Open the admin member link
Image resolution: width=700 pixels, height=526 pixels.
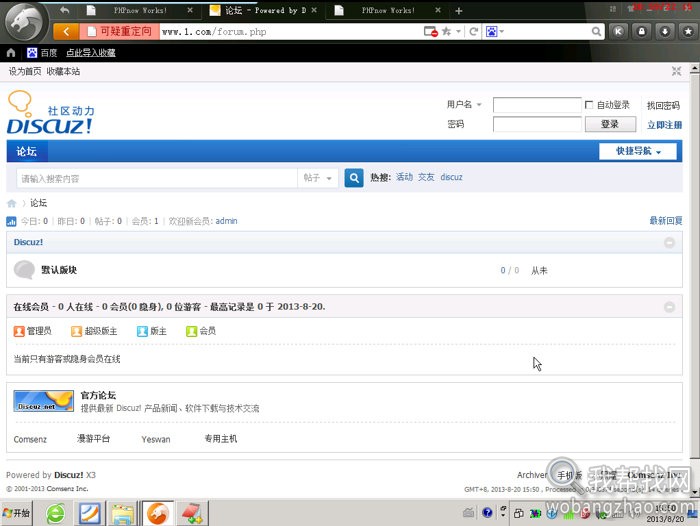(x=226, y=221)
